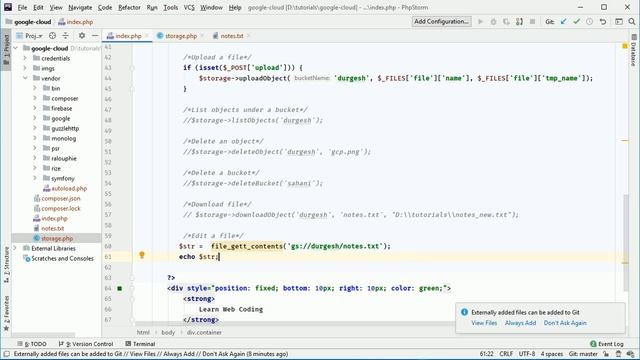Viewport: 640px width, 360px height.
Task: Click View Files link in notification
Action: [x=484, y=323]
